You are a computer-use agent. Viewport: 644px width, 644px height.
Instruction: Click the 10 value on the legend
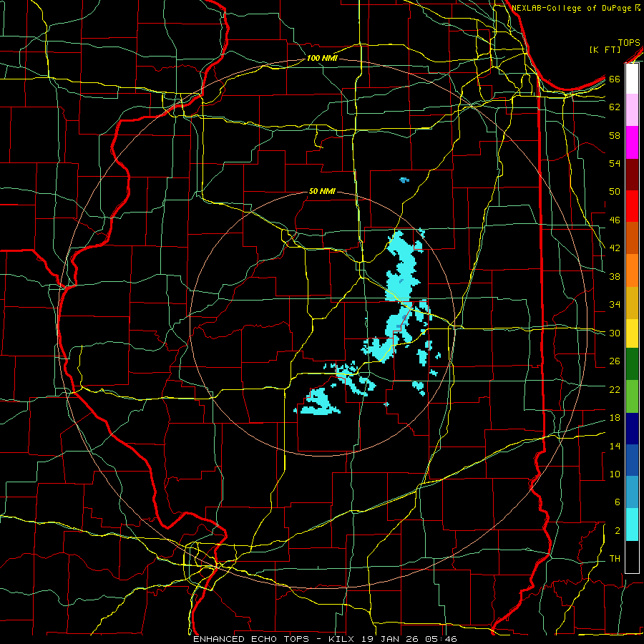pos(615,474)
